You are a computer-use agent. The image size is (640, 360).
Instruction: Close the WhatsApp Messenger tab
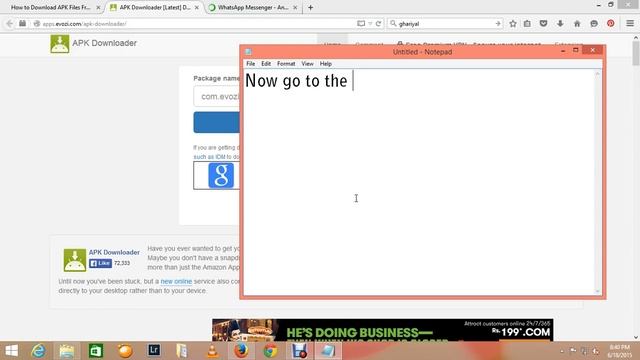click(295, 7)
